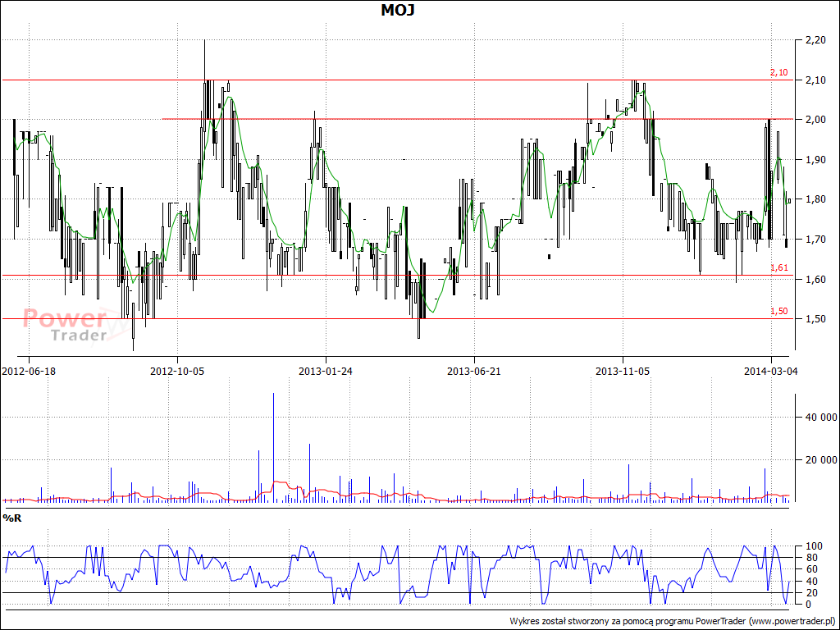The image size is (840, 630).
Task: Click the red 2,10 resistance level label
Action: coord(779,73)
